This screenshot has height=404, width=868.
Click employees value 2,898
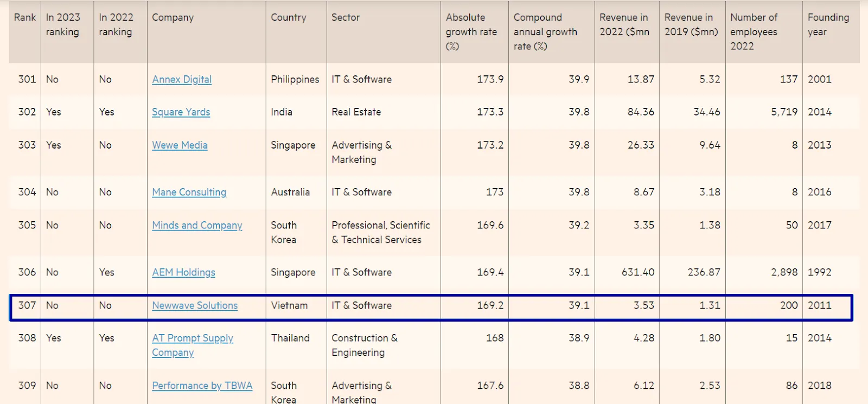(x=784, y=272)
